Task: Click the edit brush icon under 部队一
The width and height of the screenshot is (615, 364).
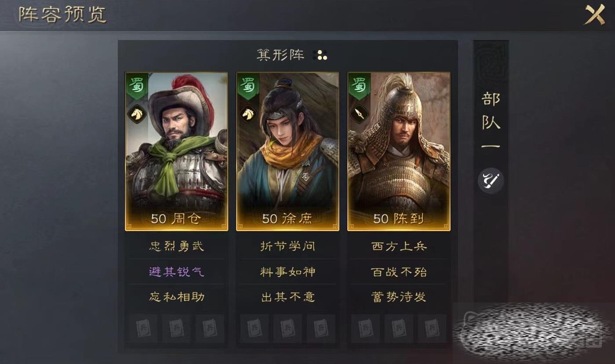Action: 491,181
